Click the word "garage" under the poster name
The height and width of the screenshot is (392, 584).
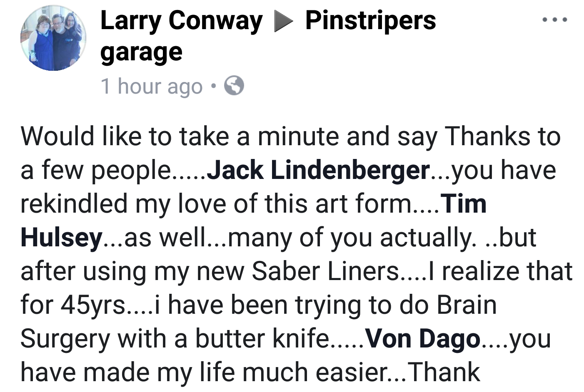[x=141, y=53]
